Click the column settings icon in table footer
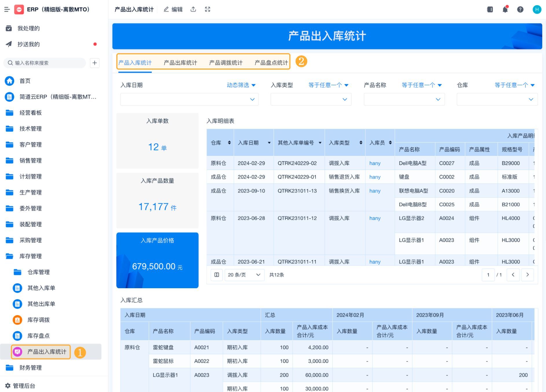Viewport: 546px width, 392px height. 216,275
